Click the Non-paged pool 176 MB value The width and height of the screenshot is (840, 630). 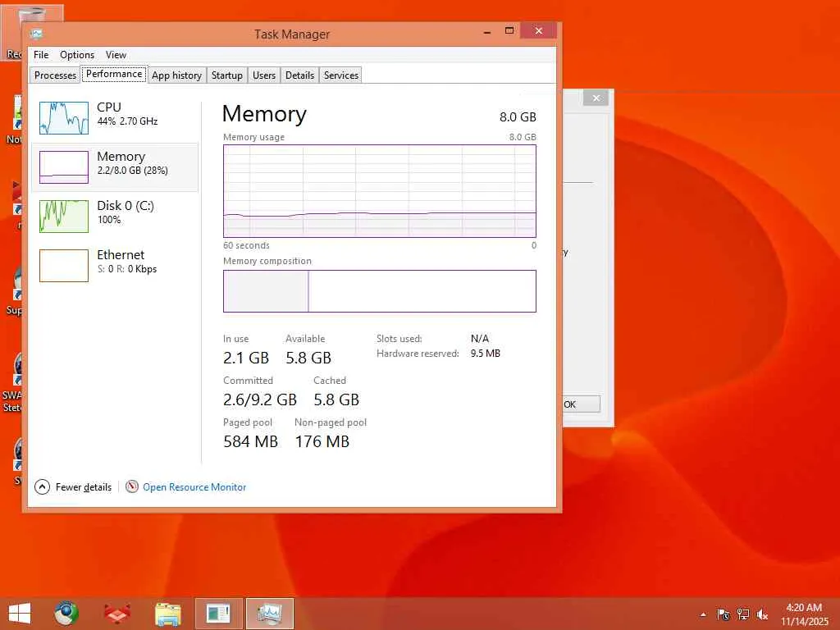pos(322,441)
